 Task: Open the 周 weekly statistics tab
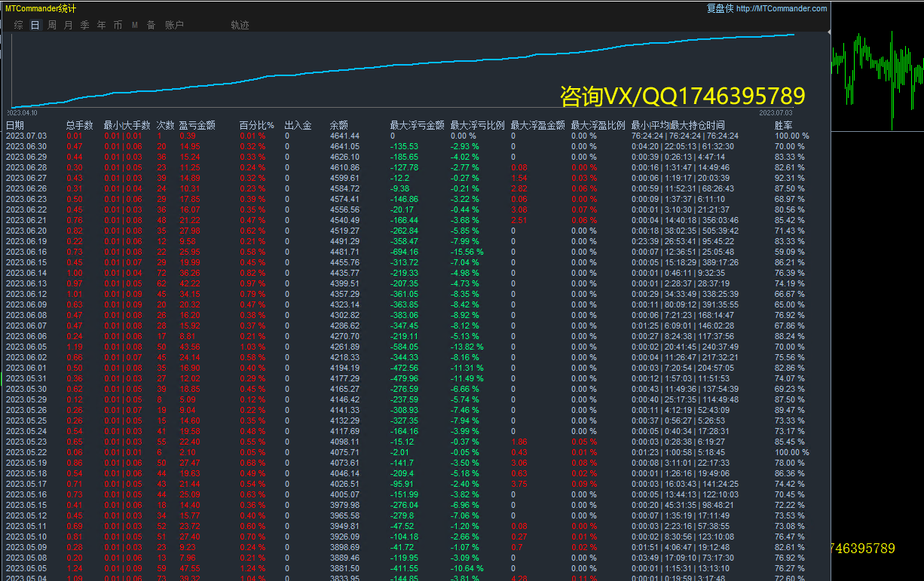point(52,25)
